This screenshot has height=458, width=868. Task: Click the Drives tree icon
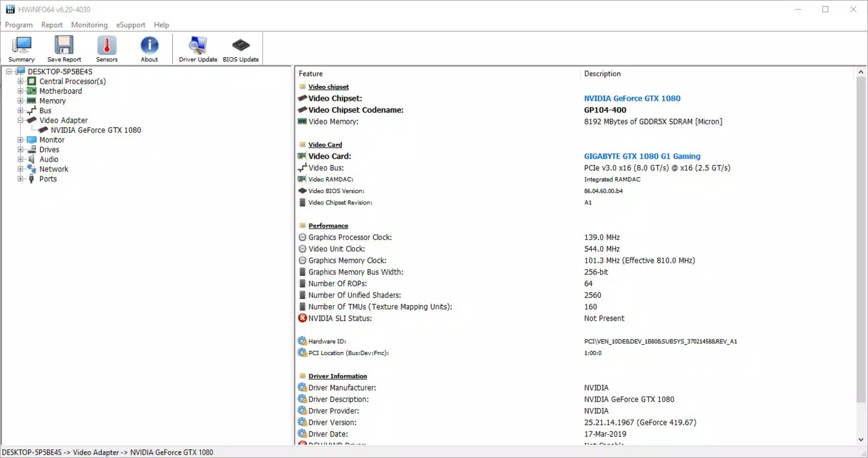[31, 149]
